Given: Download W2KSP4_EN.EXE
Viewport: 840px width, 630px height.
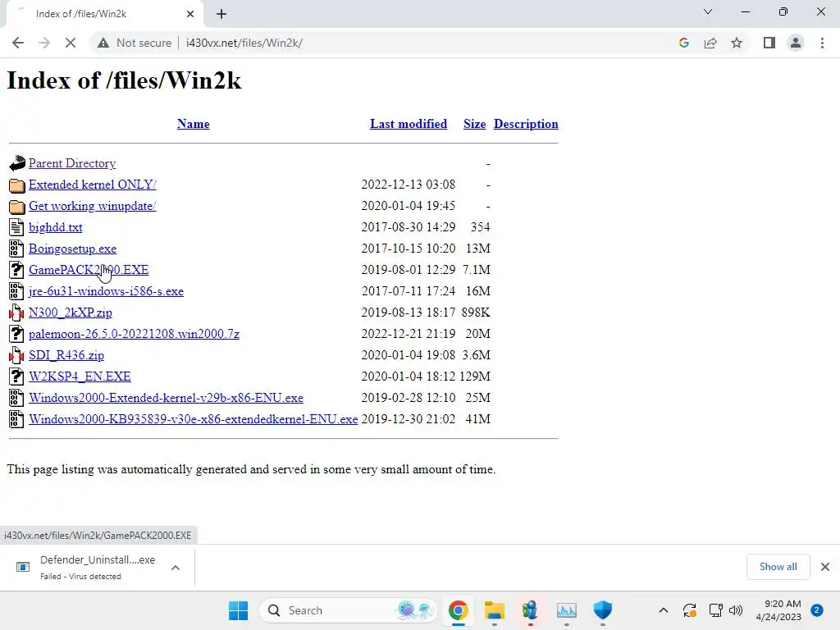Looking at the screenshot, I should 80,377.
